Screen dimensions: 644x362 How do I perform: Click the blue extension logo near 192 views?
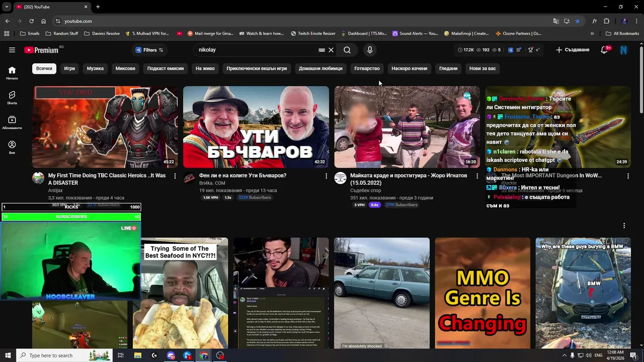[510, 50]
